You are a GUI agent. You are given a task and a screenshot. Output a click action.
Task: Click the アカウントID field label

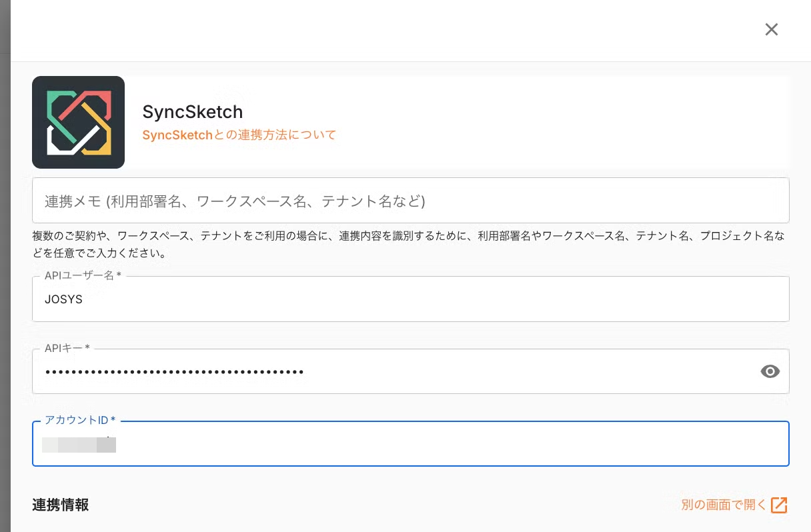78,420
